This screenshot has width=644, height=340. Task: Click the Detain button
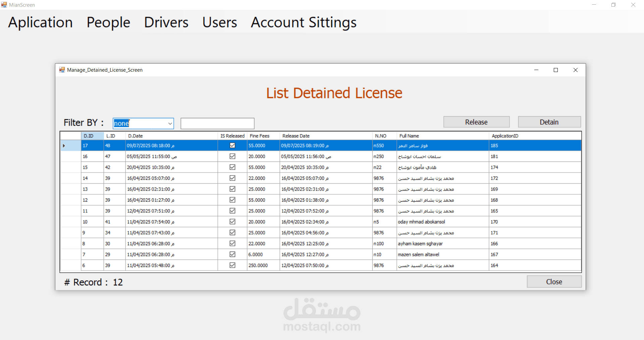click(x=549, y=122)
